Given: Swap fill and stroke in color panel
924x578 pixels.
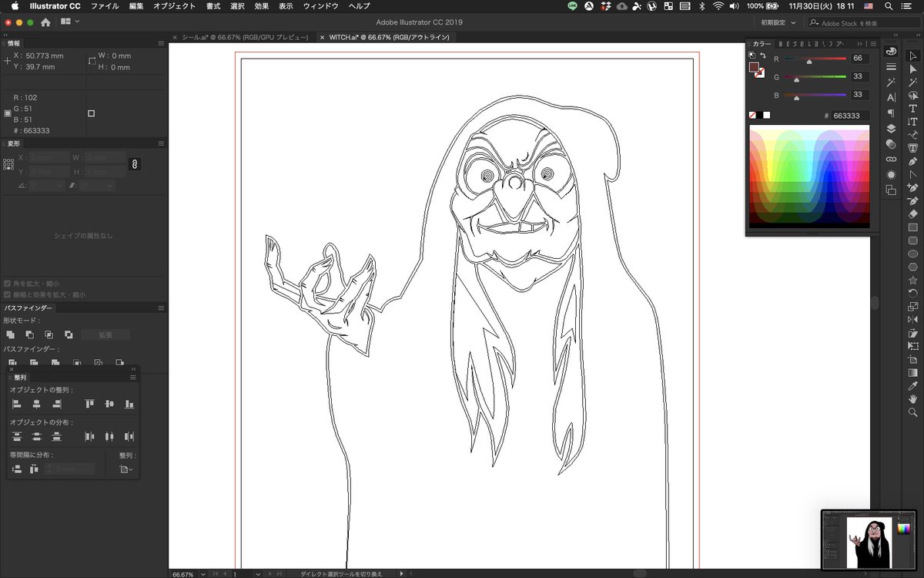Looking at the screenshot, I should (x=762, y=55).
